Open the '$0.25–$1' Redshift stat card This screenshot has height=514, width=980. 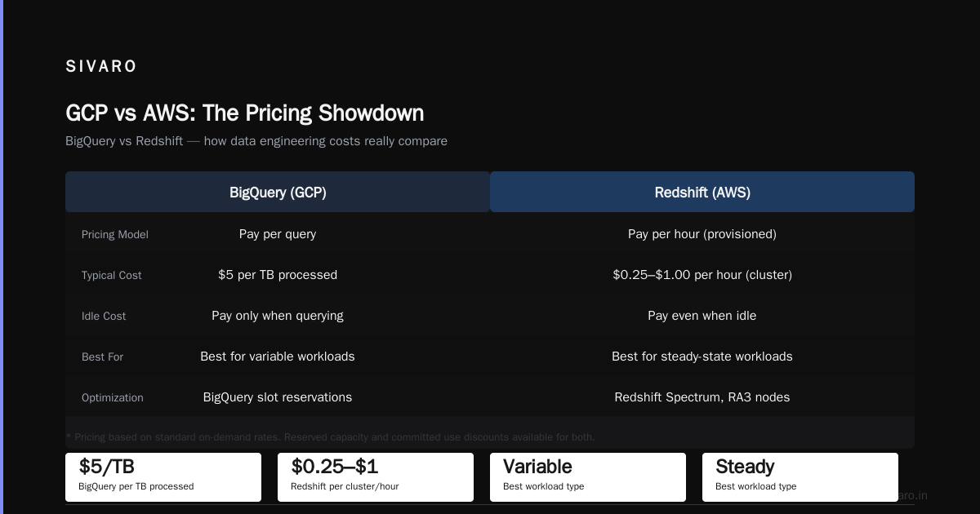tap(376, 477)
